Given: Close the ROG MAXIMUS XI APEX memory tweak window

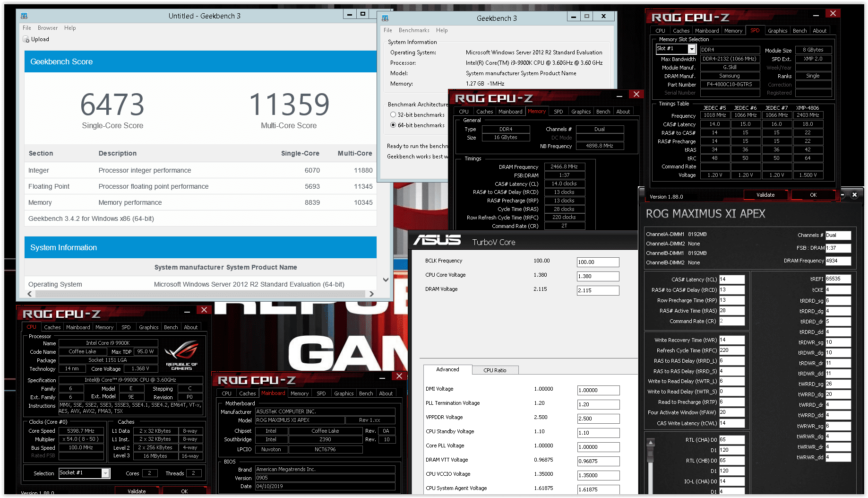Looking at the screenshot, I should pos(854,194).
